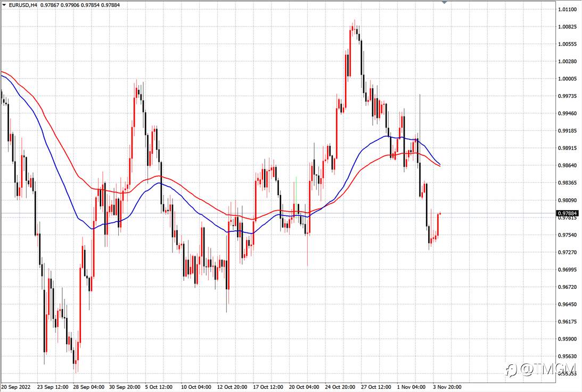This screenshot has width=582, height=392.
Task: Click the 17 Oct 12:00 time label
Action: 268,387
